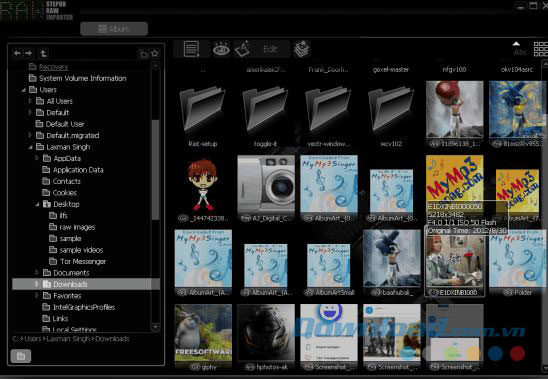The image size is (548, 380).
Task: Select the Tor Messenger folder
Action: coord(78,261)
